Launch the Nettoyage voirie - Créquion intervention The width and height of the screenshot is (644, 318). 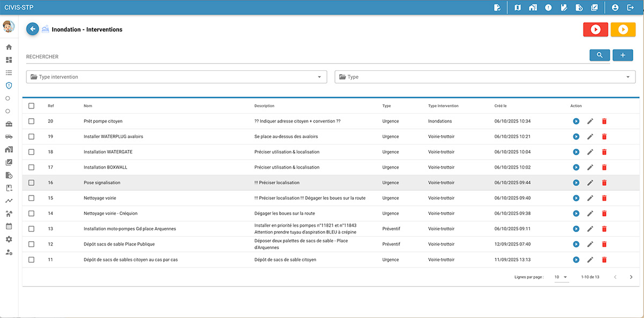click(576, 214)
